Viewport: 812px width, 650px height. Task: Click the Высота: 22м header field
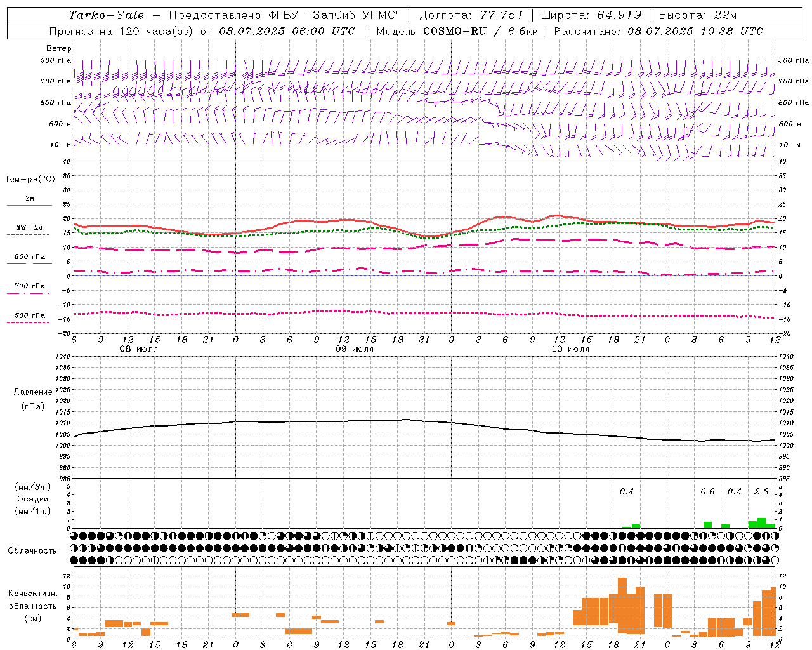[697, 15]
